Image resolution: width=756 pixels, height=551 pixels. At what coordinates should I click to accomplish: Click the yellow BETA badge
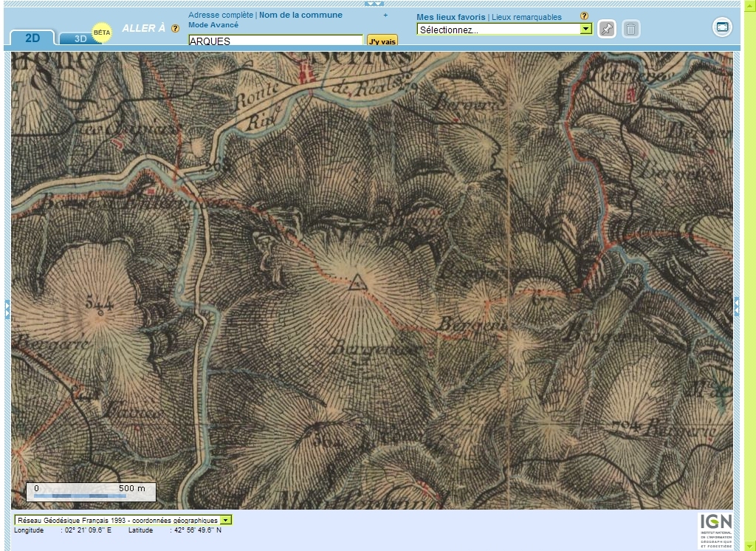[x=102, y=32]
